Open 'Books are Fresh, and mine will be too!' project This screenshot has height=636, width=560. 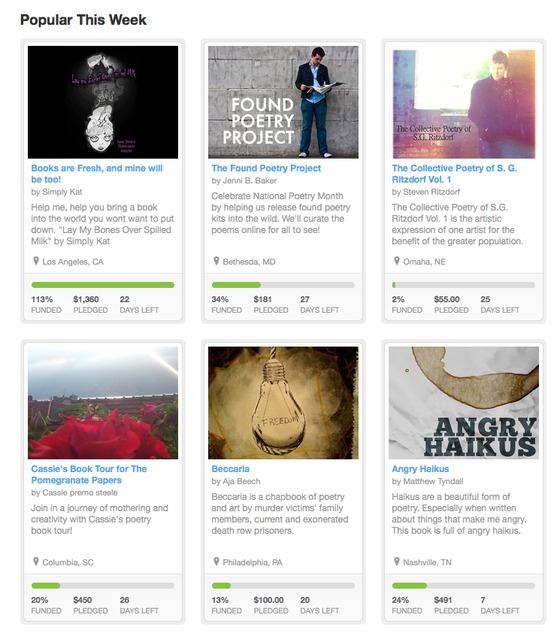(x=97, y=174)
